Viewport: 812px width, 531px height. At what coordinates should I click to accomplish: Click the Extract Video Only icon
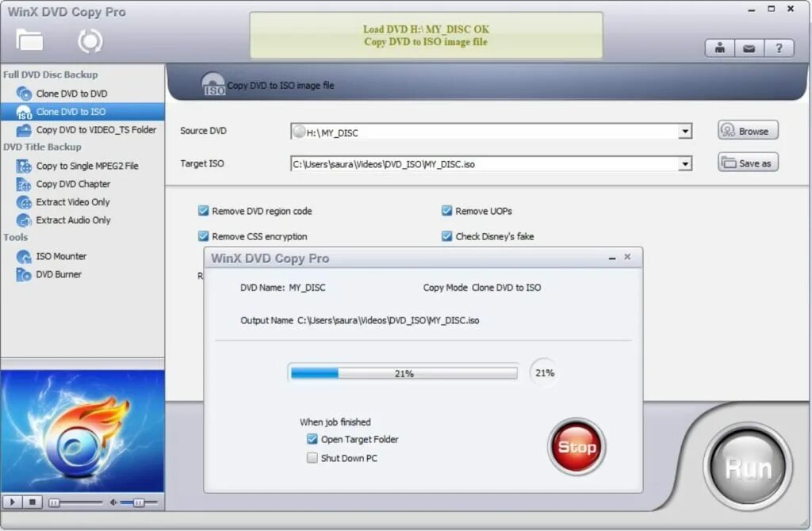coord(24,202)
